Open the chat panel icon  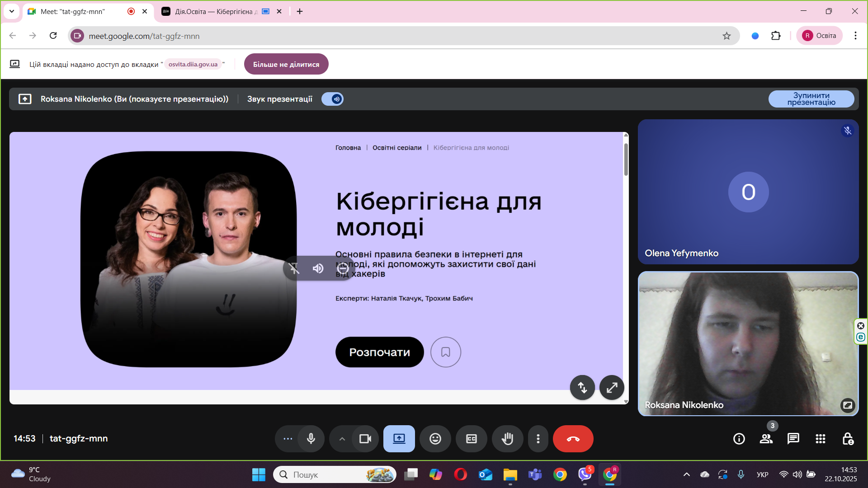(793, 439)
